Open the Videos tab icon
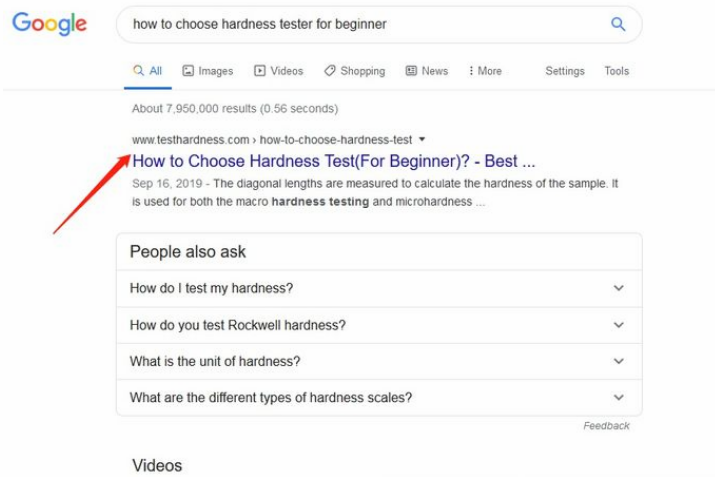The height and width of the screenshot is (477, 715). (259, 71)
